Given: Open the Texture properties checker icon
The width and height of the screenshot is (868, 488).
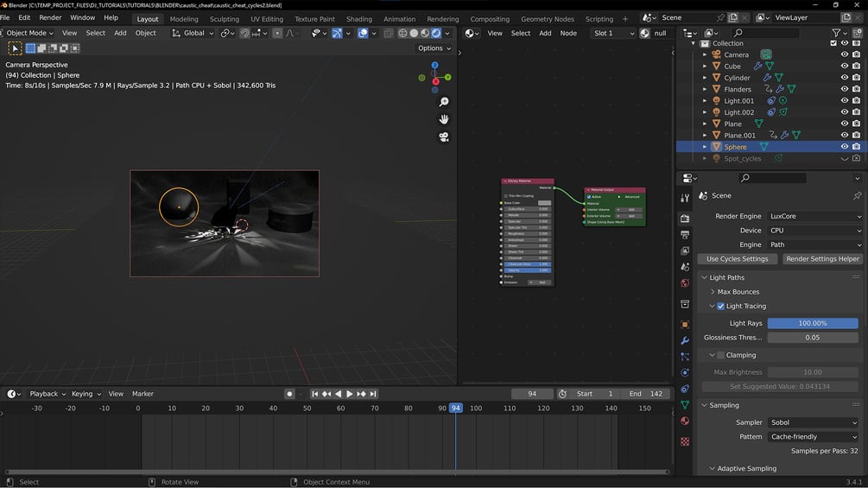Looking at the screenshot, I should [x=685, y=441].
